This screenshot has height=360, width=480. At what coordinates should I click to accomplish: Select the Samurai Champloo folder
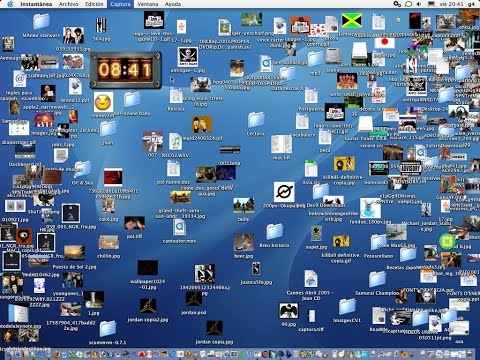pyautogui.click(x=377, y=279)
